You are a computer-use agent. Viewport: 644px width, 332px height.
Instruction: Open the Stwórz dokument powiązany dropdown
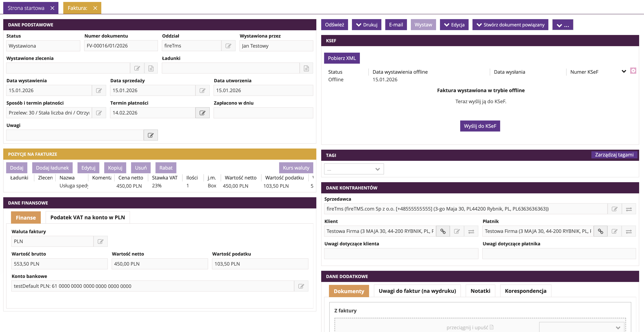tap(510, 25)
